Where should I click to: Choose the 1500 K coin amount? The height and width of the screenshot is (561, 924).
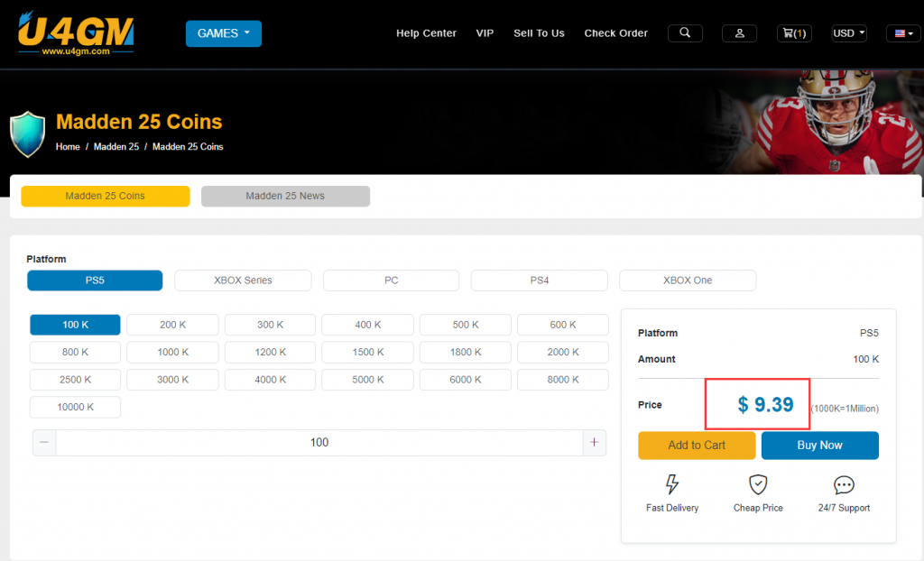(368, 353)
